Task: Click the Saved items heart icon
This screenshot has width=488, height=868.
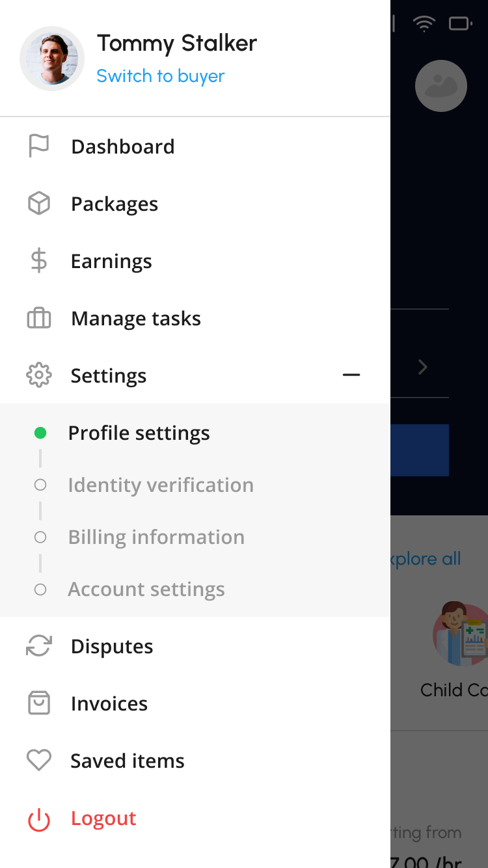Action: click(x=39, y=761)
